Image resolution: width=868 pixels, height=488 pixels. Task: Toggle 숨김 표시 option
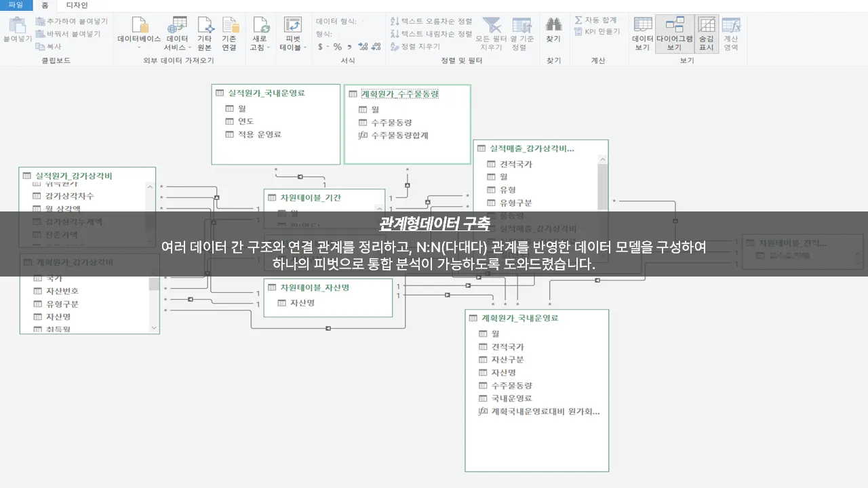click(x=707, y=34)
